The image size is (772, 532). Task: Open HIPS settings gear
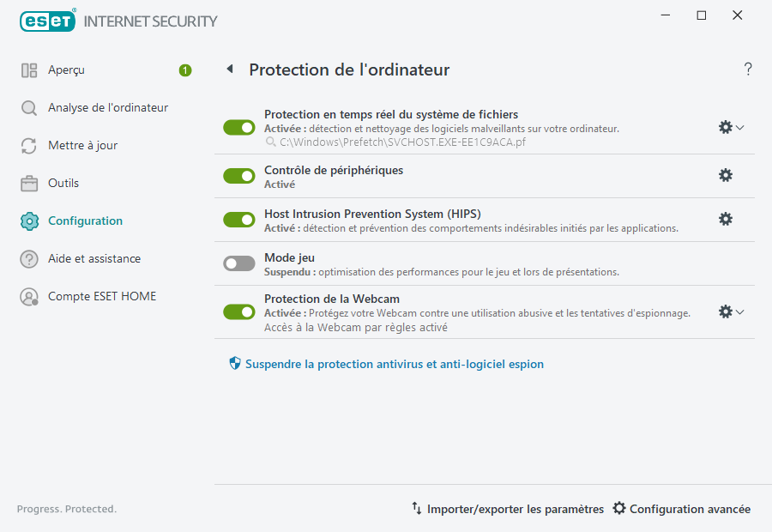(x=726, y=219)
